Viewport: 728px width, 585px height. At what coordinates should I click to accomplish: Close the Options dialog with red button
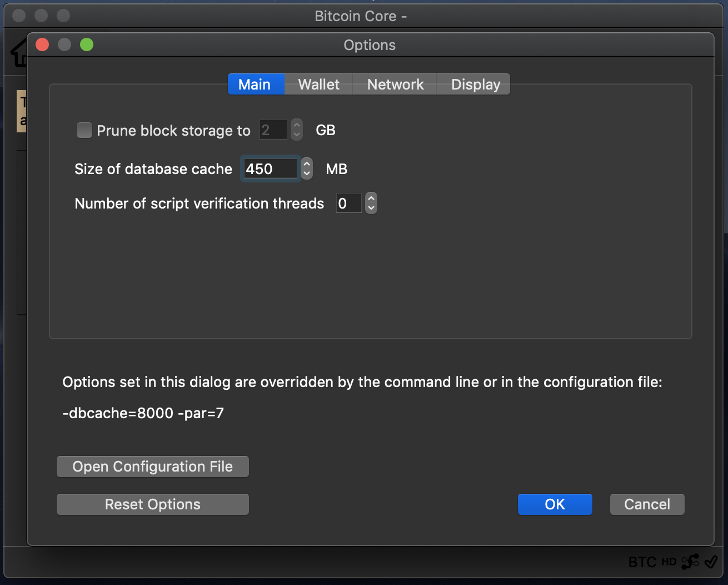pos(42,44)
